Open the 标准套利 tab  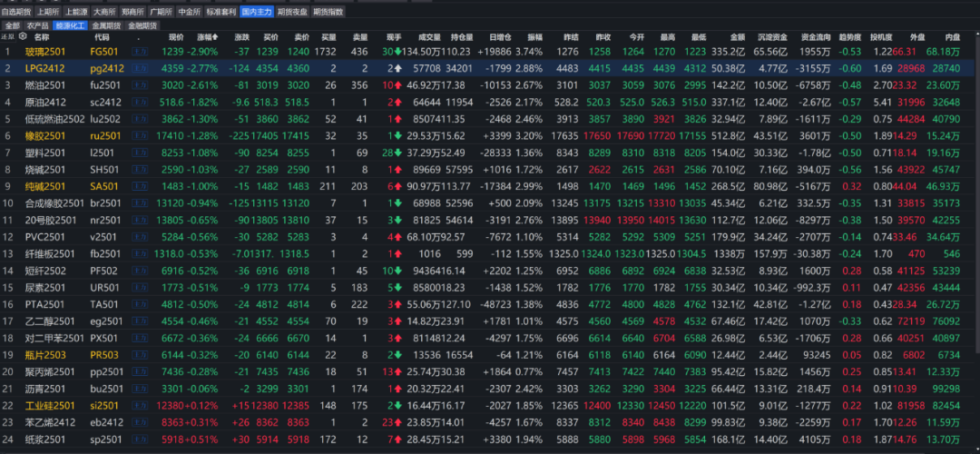221,12
